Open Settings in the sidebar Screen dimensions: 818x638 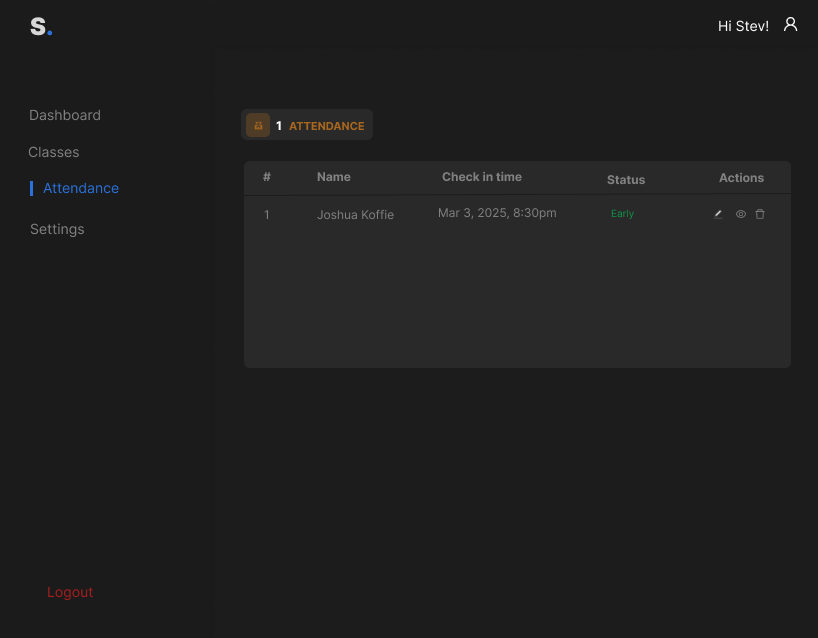pos(57,229)
